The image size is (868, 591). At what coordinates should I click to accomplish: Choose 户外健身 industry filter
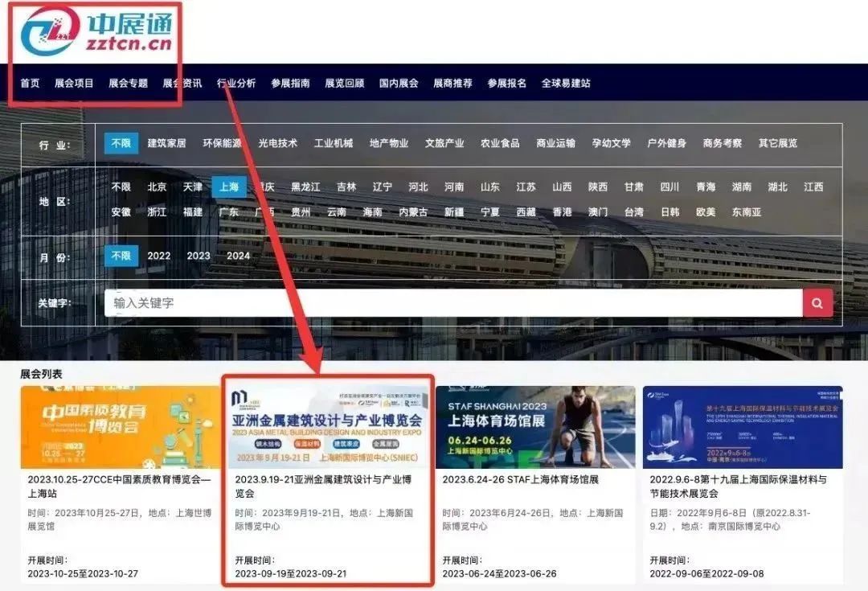pyautogui.click(x=666, y=143)
